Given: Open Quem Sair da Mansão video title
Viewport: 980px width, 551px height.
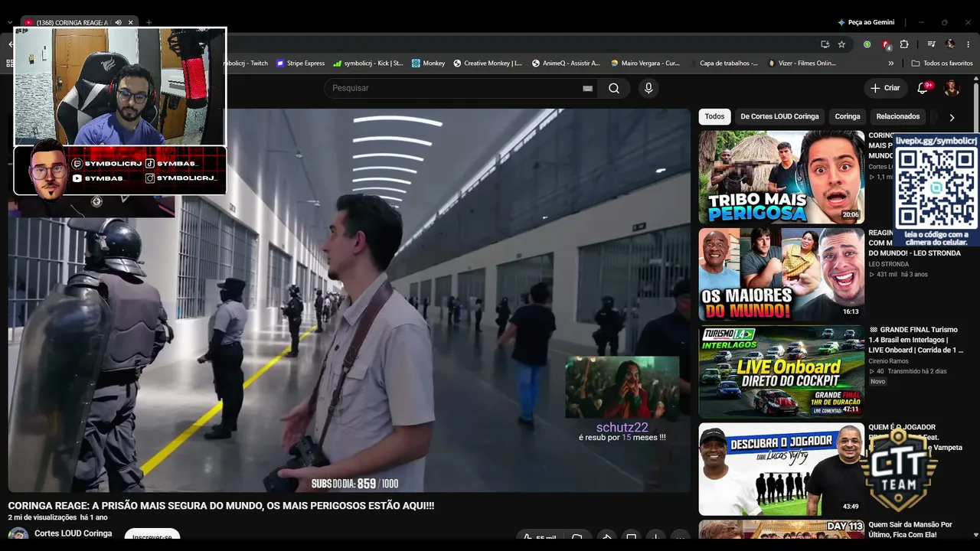Looking at the screenshot, I should point(910,530).
